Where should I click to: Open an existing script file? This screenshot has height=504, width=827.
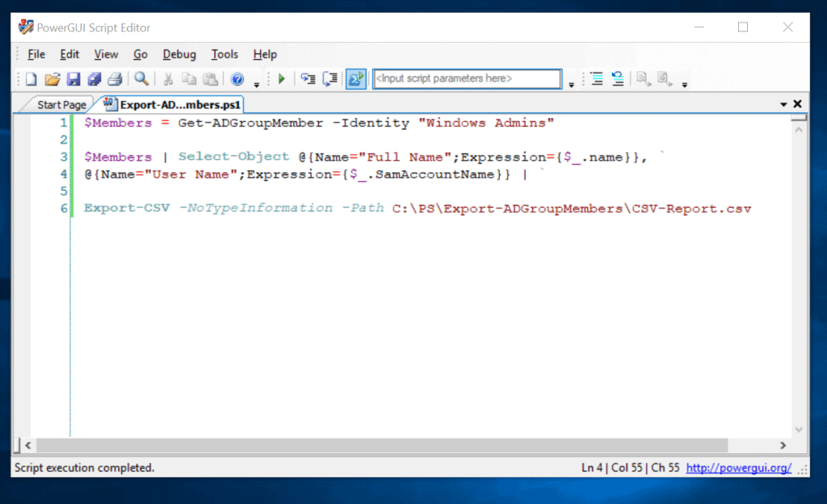52,78
